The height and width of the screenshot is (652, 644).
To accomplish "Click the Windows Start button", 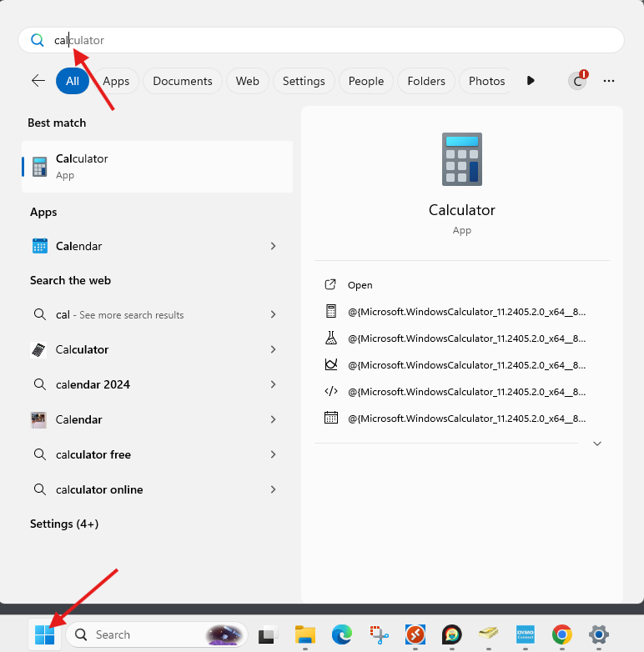I will click(45, 634).
